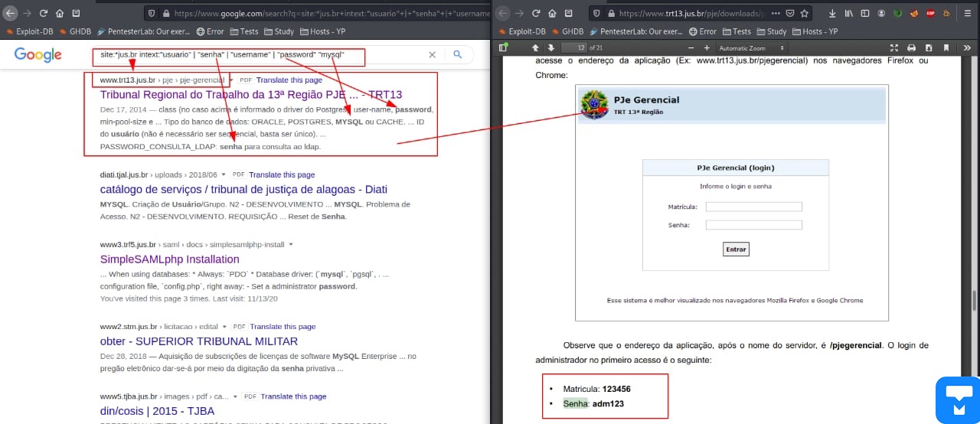Go back in the left Google window

coord(11,13)
